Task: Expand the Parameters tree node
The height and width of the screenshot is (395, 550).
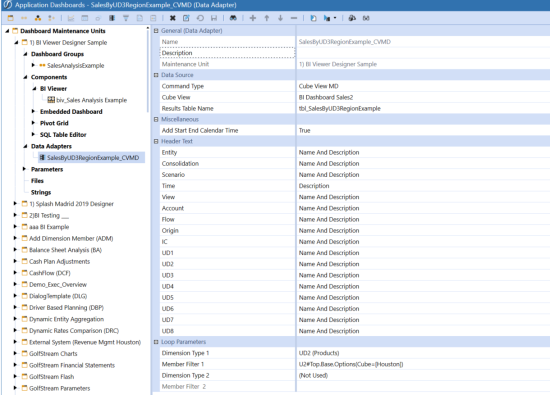Action: pos(24,169)
